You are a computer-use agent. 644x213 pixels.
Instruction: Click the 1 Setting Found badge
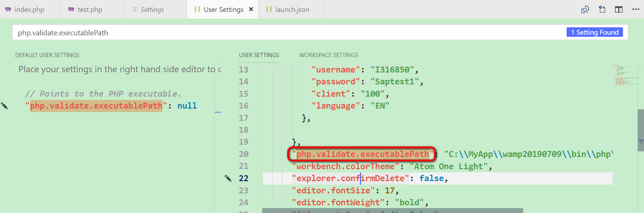[x=595, y=32]
